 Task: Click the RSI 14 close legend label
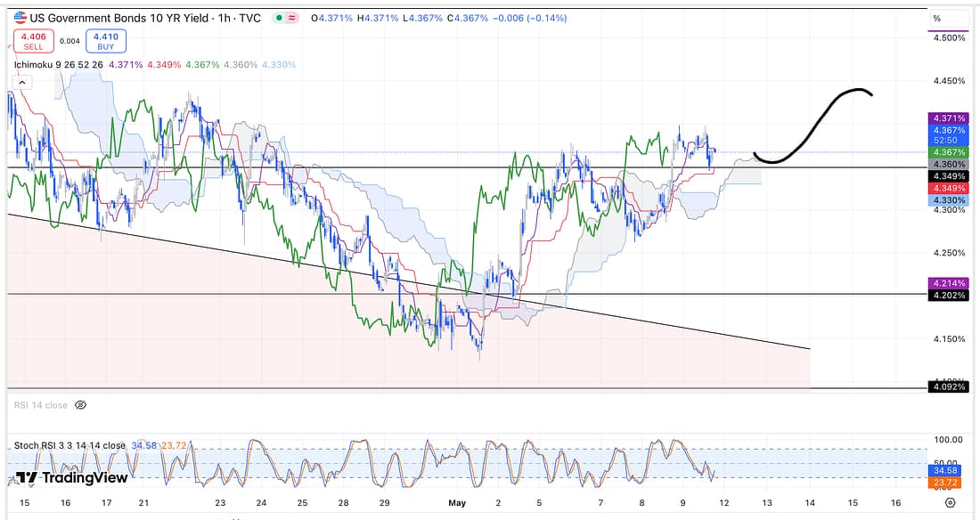pyautogui.click(x=40, y=405)
